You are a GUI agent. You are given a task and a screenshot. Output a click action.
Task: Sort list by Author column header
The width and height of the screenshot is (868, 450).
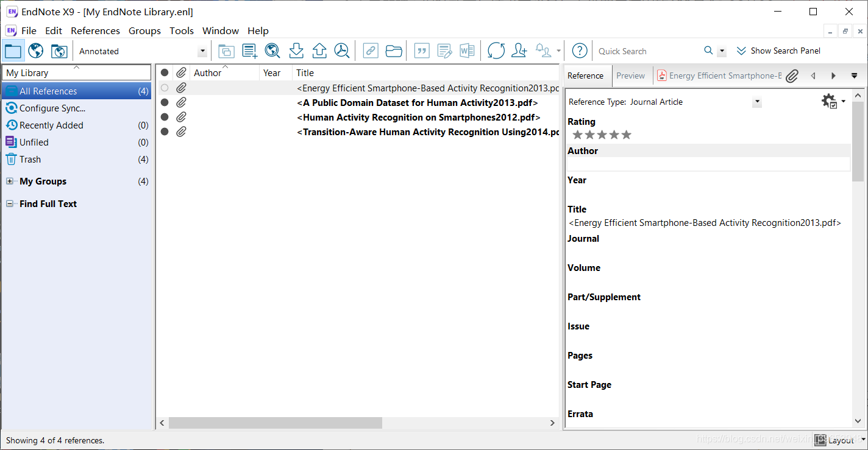click(x=225, y=73)
